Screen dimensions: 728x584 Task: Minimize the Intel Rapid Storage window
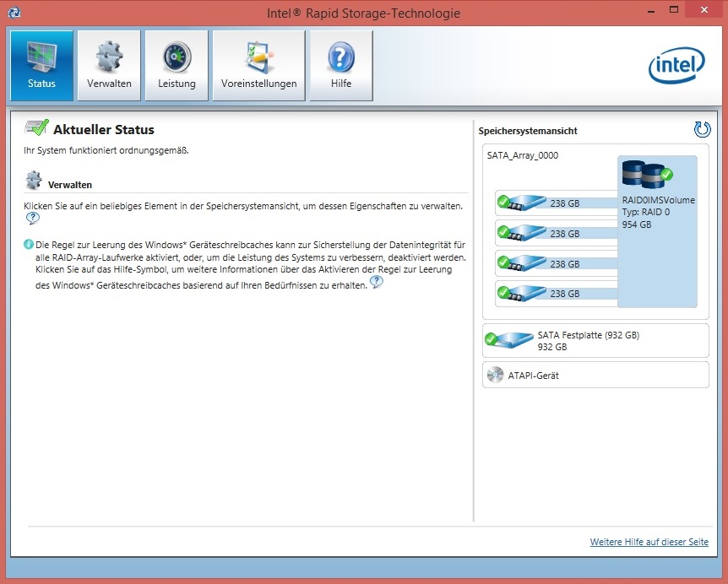point(651,10)
